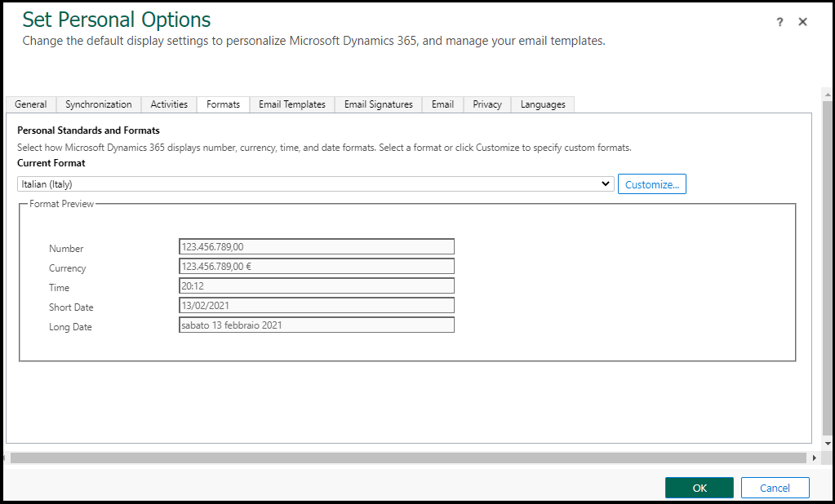Switch to the Languages tab
835x504 pixels.
click(542, 104)
